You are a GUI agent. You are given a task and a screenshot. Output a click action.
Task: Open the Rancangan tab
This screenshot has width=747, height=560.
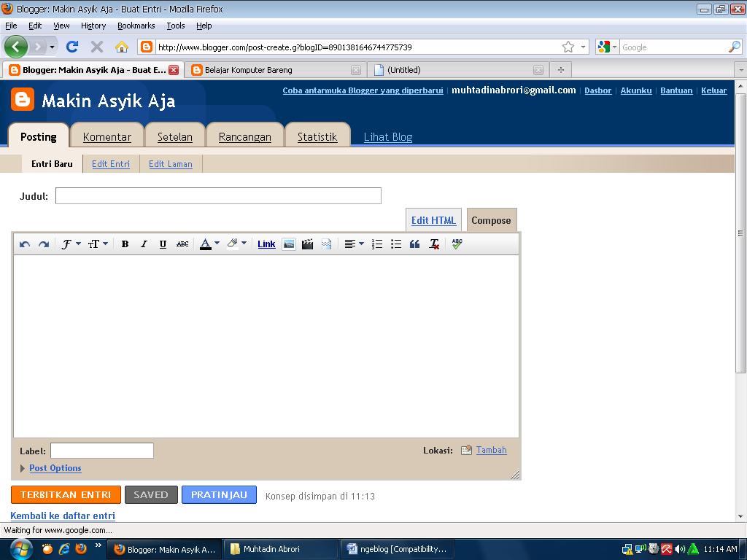click(245, 137)
